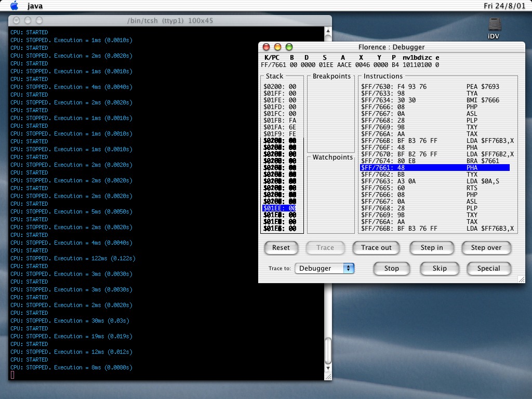Image resolution: width=532 pixels, height=399 pixels.
Task: Click the Watchpoints panel label
Action: pos(332,157)
